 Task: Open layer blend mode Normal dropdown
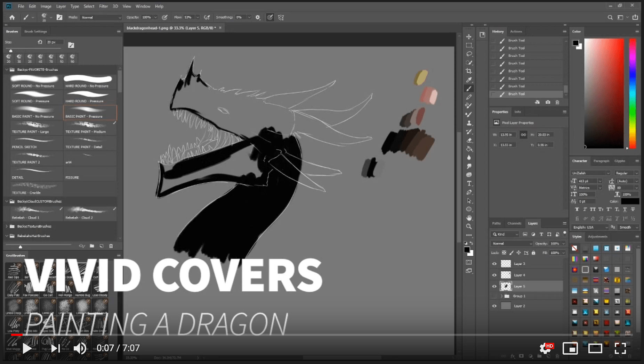point(512,243)
